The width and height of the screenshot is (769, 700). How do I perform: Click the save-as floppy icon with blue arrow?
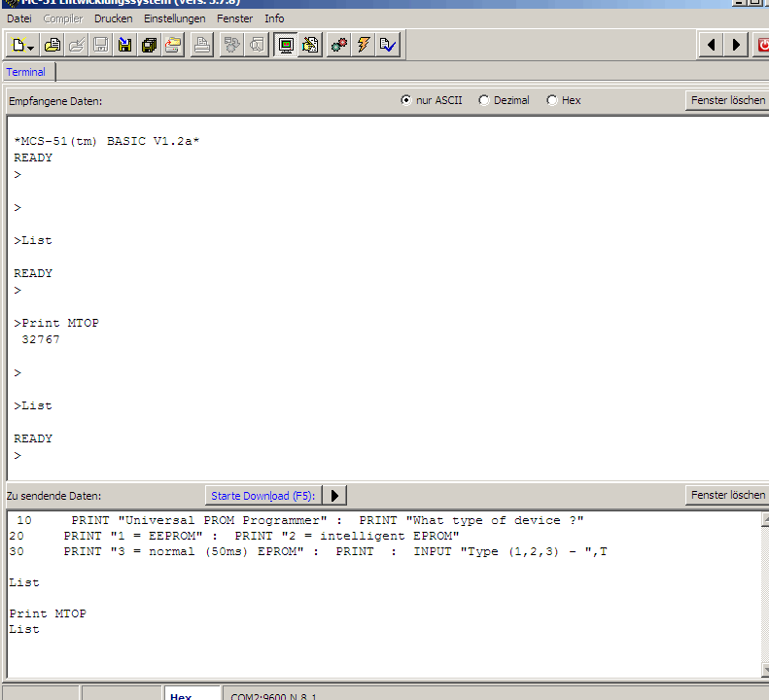click(125, 45)
